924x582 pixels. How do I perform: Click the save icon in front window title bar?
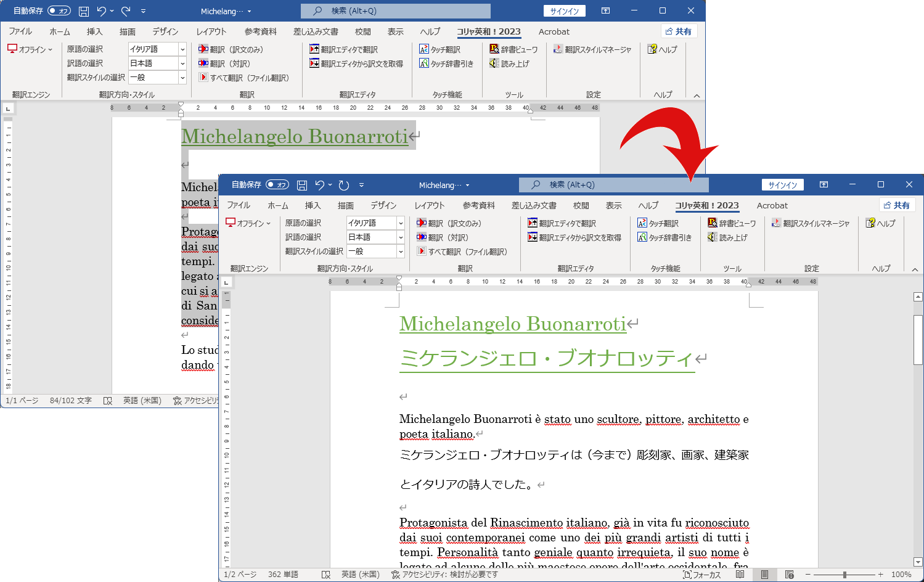click(x=302, y=185)
